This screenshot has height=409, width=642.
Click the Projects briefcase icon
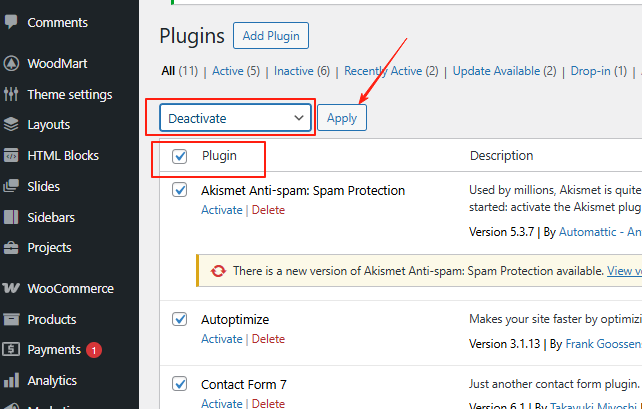tap(11, 247)
